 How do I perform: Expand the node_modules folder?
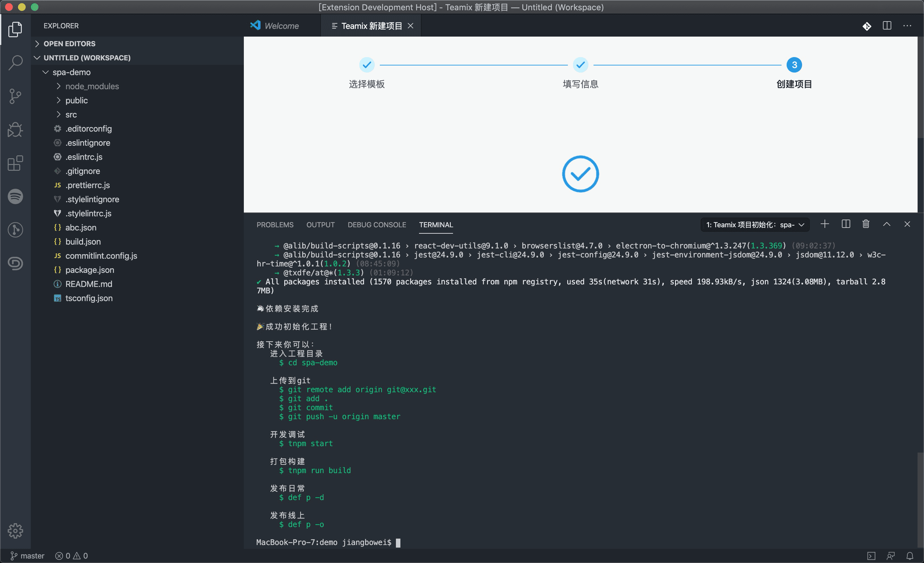coord(137,86)
